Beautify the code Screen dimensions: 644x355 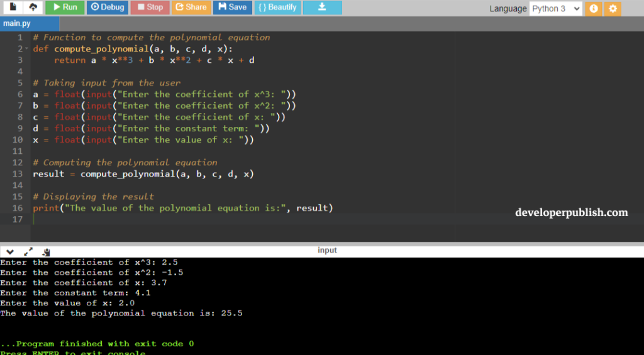(x=277, y=8)
